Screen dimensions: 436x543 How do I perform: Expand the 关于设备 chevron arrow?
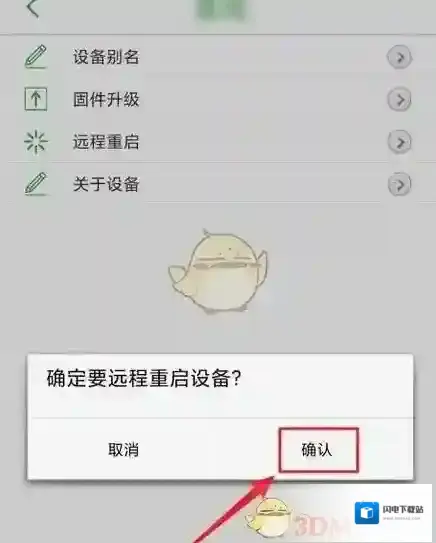[x=399, y=184]
